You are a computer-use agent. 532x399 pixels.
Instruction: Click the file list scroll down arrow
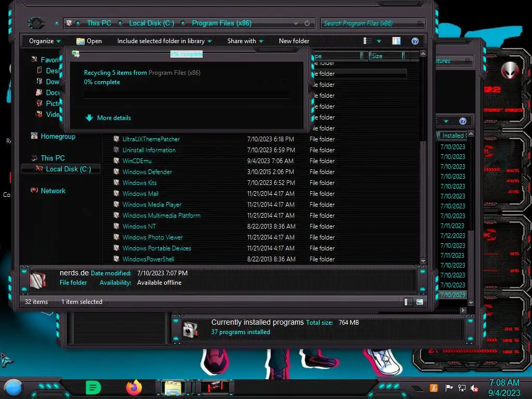(423, 261)
